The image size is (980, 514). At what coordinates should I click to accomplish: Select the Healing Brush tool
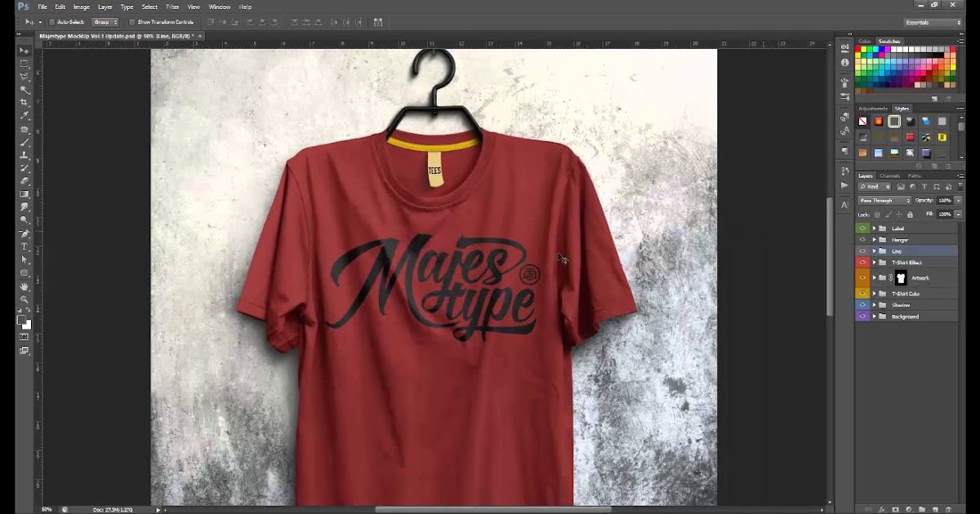24,129
